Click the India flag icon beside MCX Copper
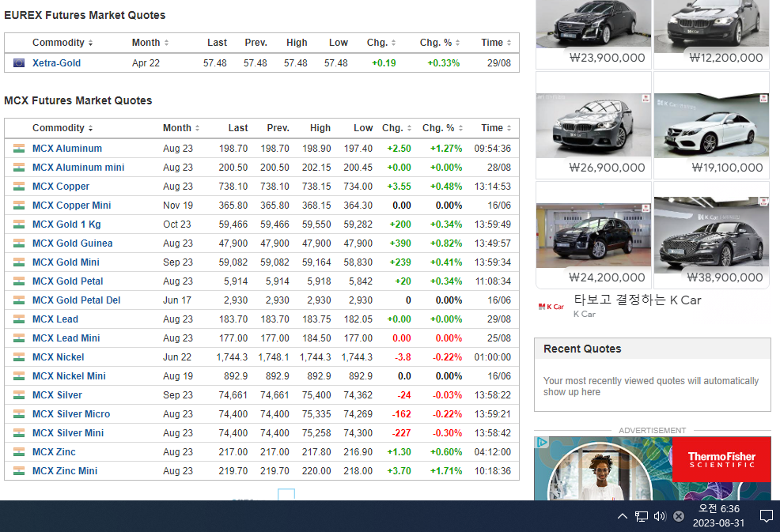This screenshot has width=780, height=532. [19, 187]
